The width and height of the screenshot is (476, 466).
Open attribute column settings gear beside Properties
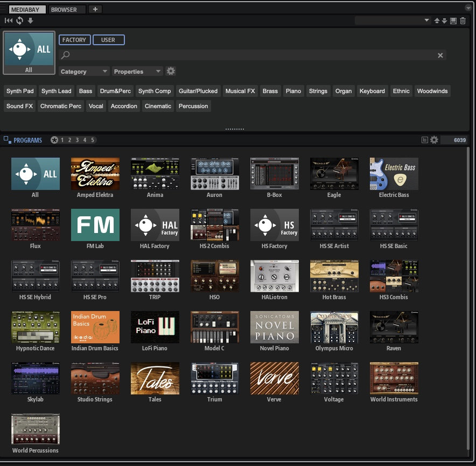(171, 71)
